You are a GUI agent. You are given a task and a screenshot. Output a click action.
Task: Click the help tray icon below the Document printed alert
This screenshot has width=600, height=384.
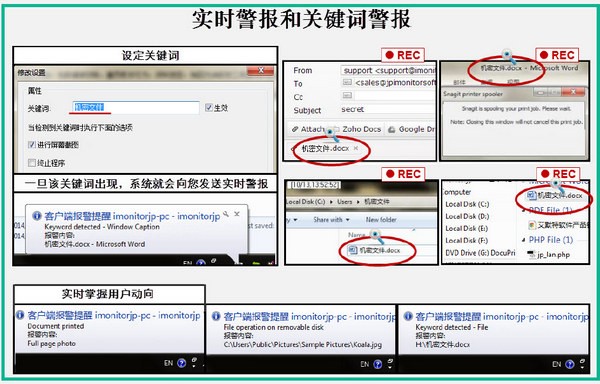pos(181,363)
